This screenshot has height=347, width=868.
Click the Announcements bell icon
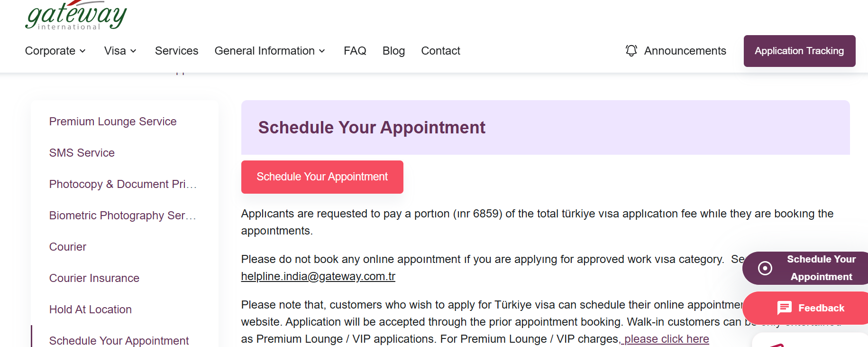click(631, 51)
